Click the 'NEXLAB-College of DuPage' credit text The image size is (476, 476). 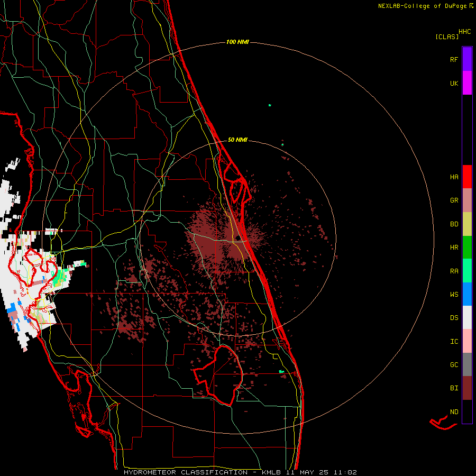423,6
